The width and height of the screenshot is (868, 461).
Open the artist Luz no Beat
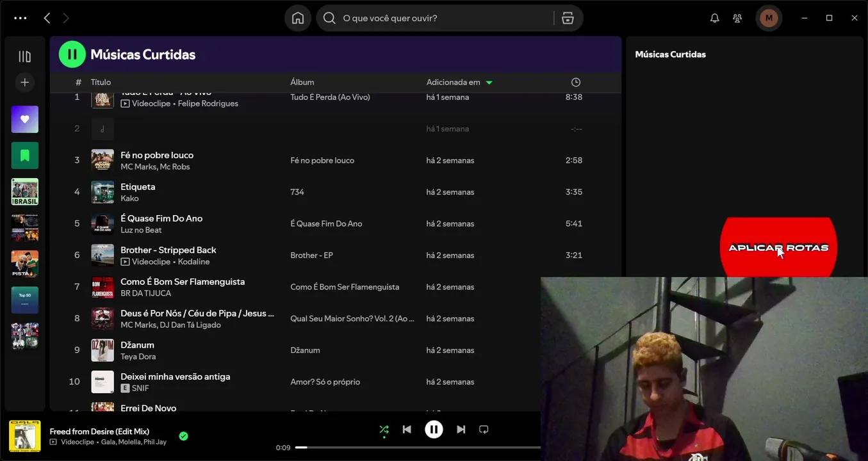(x=141, y=230)
